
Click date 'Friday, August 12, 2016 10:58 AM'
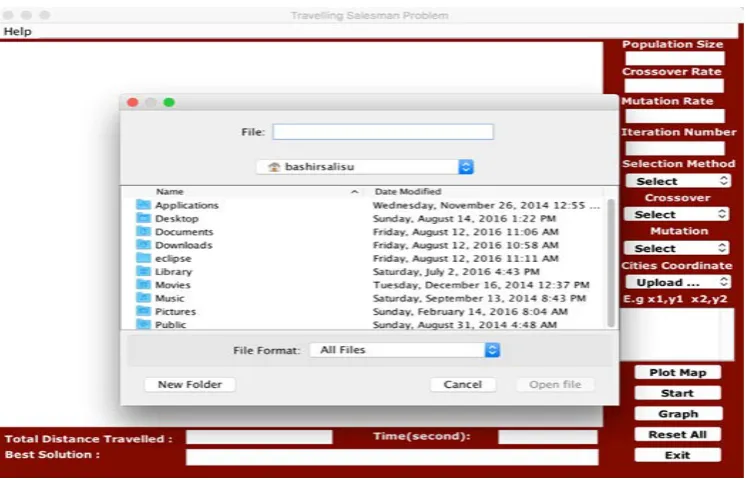pos(466,245)
